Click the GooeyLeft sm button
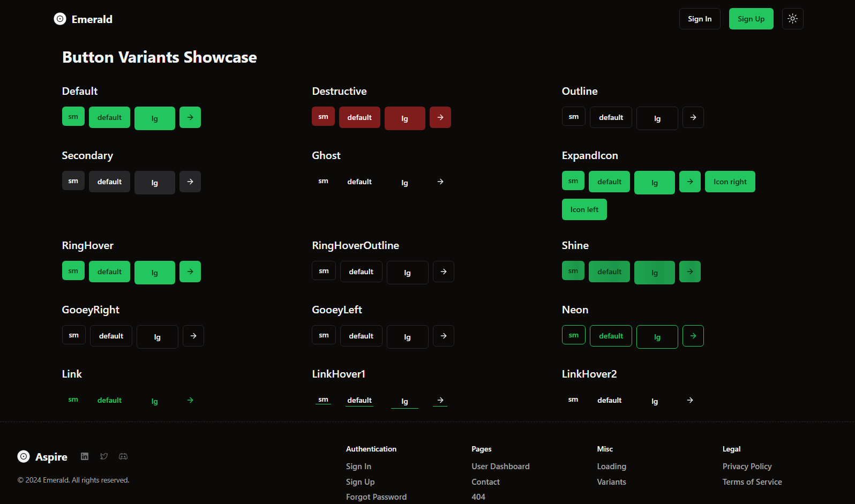Screen dimensions: 855x504 pyautogui.click(x=324, y=335)
